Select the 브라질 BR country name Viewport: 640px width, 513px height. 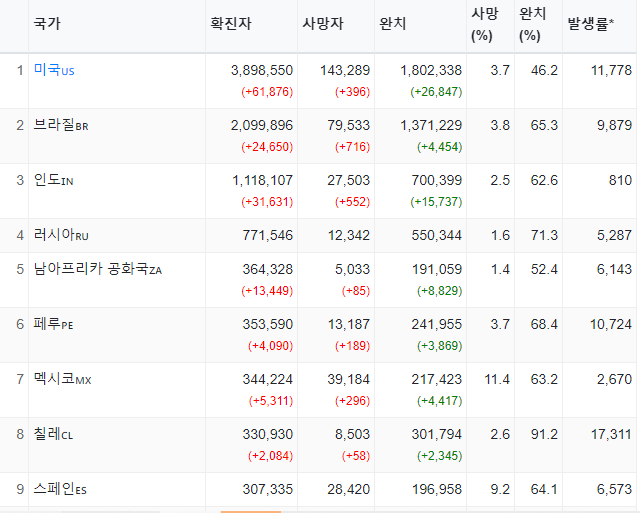(x=61, y=124)
